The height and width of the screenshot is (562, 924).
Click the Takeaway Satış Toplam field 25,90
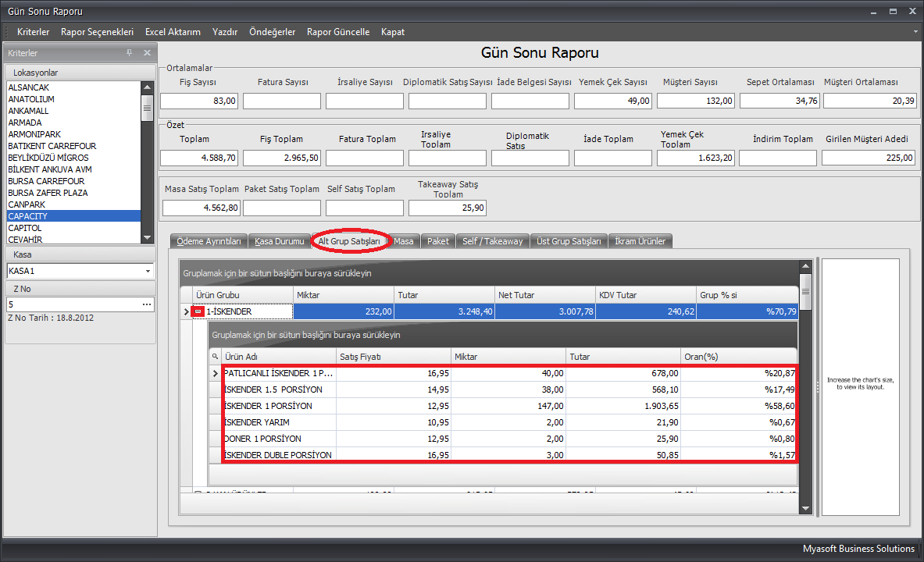[x=448, y=208]
